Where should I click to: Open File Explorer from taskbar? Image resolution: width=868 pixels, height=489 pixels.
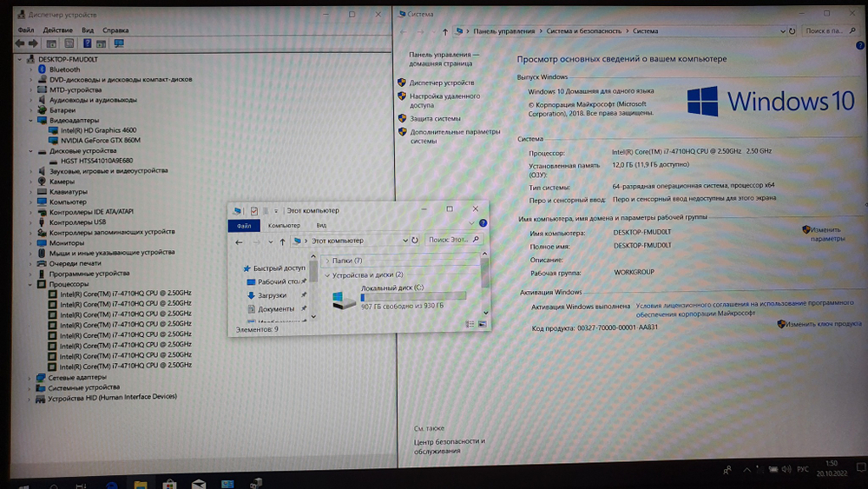[x=141, y=484]
